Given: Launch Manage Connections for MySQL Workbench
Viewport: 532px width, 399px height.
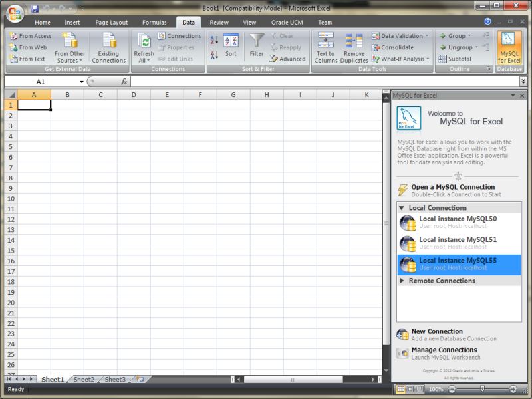Looking at the screenshot, I should [446, 349].
